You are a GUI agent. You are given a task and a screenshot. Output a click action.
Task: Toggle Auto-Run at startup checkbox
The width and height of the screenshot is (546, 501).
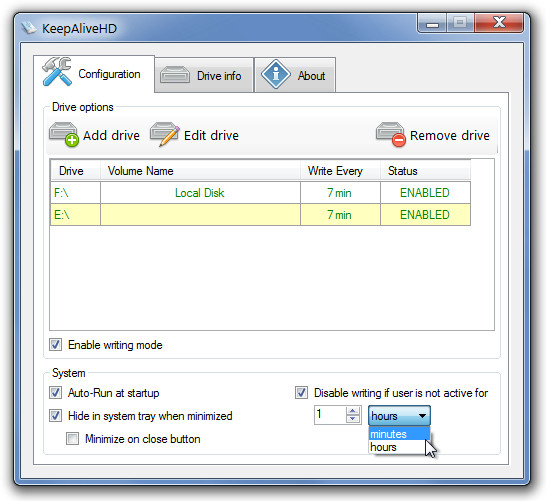click(x=55, y=393)
